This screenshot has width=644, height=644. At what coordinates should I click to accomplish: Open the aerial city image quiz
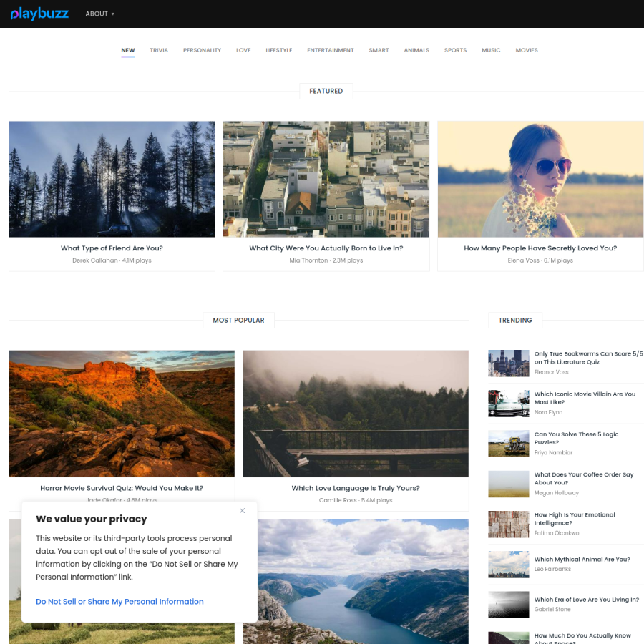326,179
